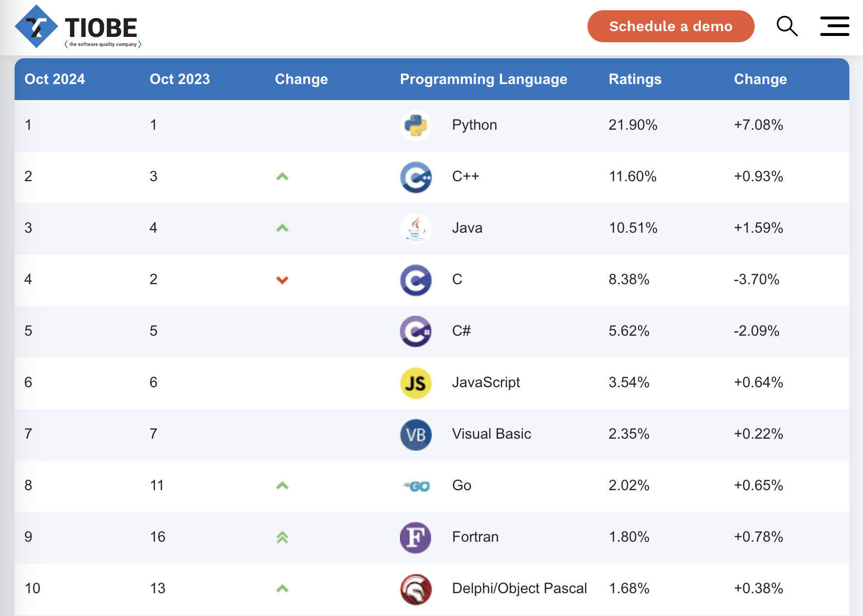This screenshot has height=616, width=863.
Task: Click the C++ logo icon
Action: [415, 177]
